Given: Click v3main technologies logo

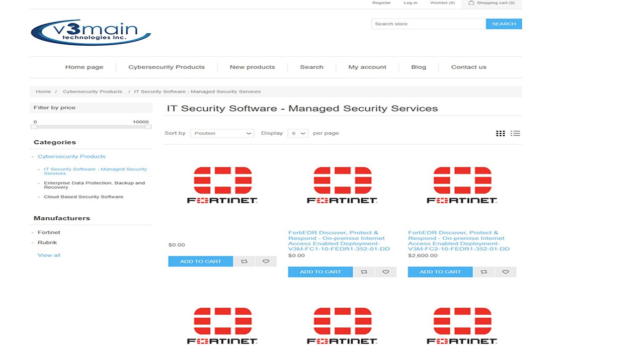Looking at the screenshot, I should pyautogui.click(x=91, y=32).
